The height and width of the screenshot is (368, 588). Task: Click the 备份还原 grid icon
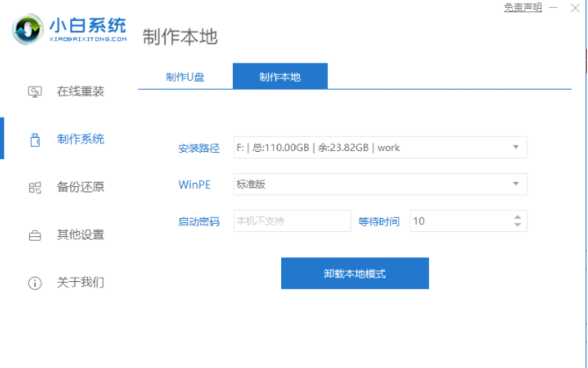(35, 187)
